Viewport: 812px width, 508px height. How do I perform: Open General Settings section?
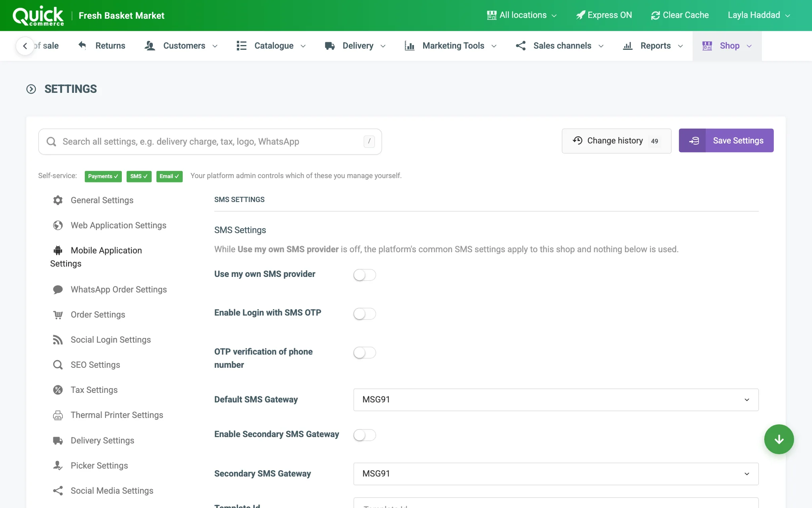94,200
